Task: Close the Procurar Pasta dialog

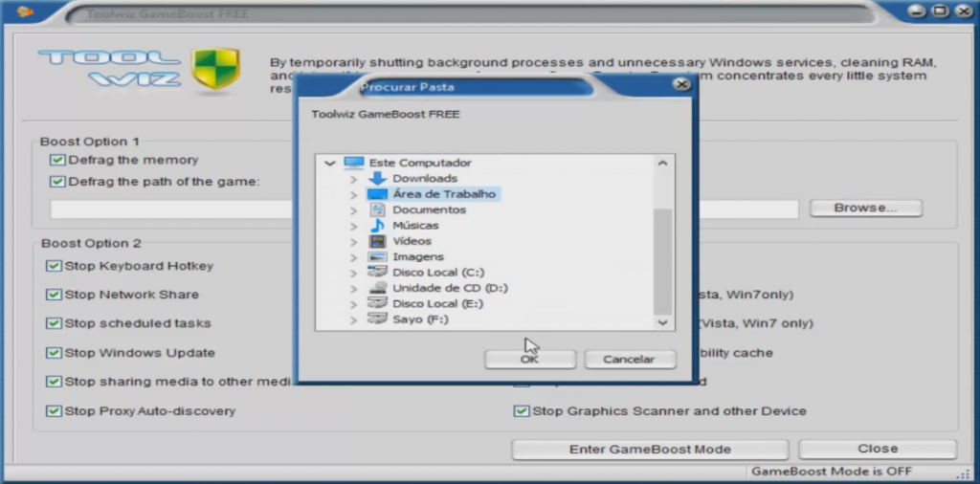Action: (x=681, y=84)
